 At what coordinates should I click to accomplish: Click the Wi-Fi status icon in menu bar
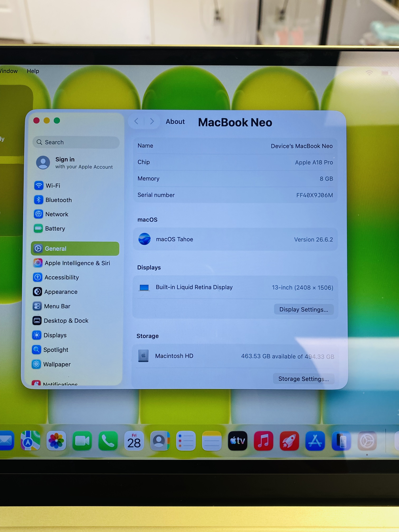point(369,73)
